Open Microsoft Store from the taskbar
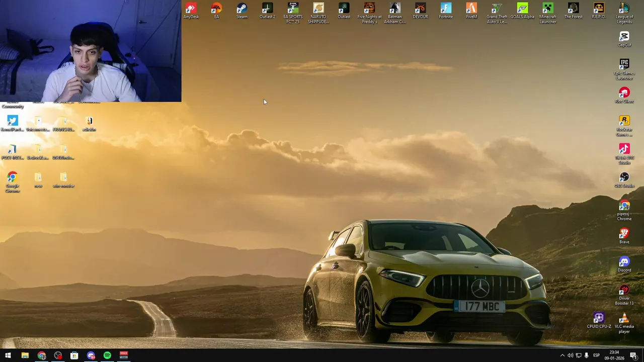Viewport: 644px width, 362px height. [74, 355]
